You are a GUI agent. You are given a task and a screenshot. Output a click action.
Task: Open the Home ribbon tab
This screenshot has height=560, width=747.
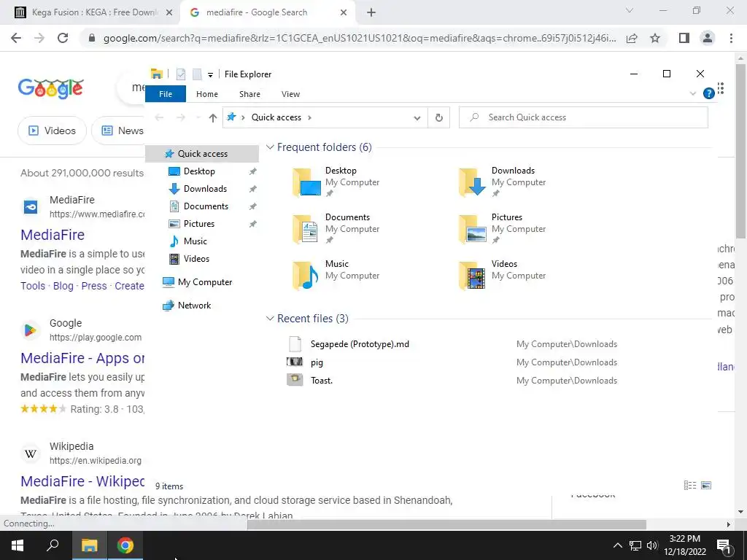click(206, 94)
